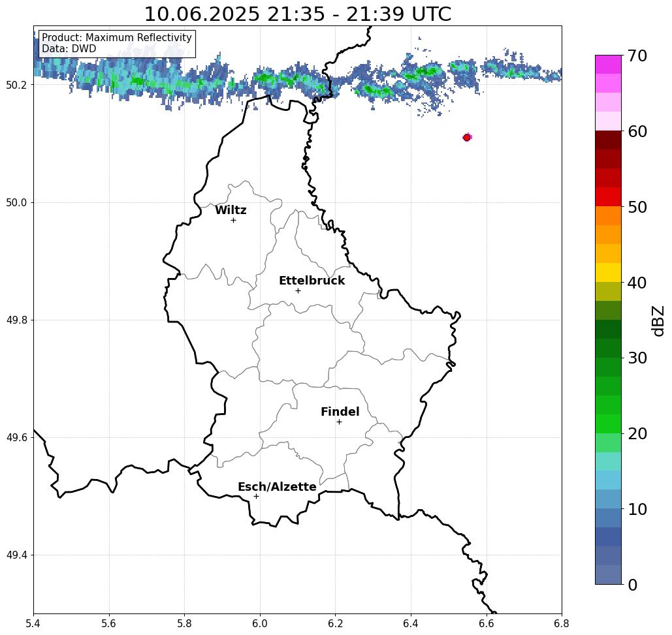Image resolution: width=672 pixels, height=635 pixels.
Task: Click the Findel station label
Action: coord(340,412)
